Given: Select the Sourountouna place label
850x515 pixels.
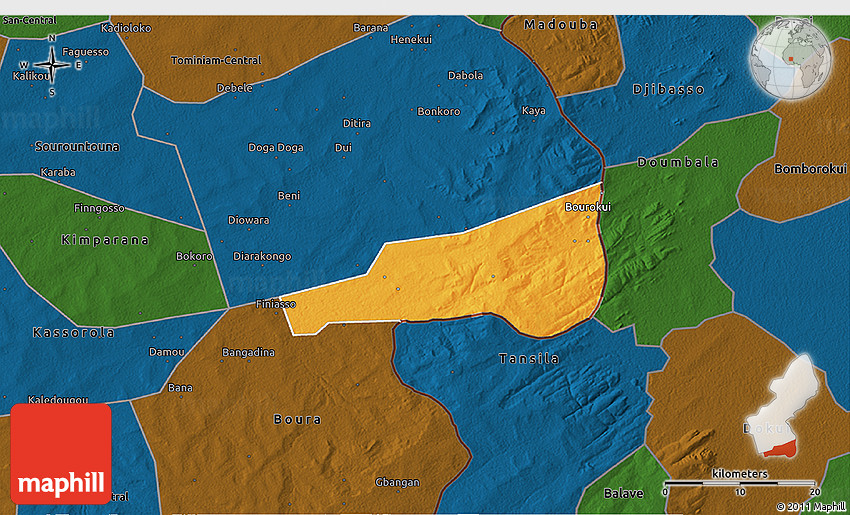Looking at the screenshot, I should (77, 147).
